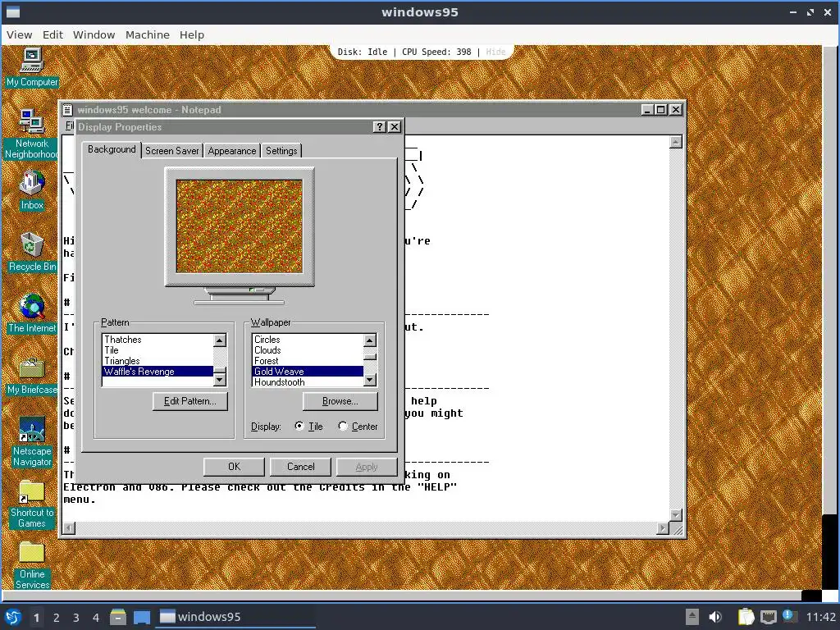Switch to virtual desktop 3
This screenshot has width=840, height=630.
pyautogui.click(x=76, y=618)
